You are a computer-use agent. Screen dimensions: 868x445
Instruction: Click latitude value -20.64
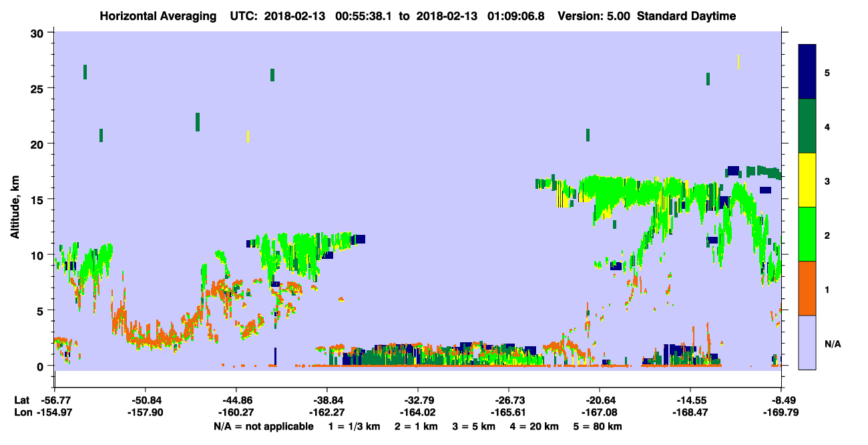pos(600,400)
